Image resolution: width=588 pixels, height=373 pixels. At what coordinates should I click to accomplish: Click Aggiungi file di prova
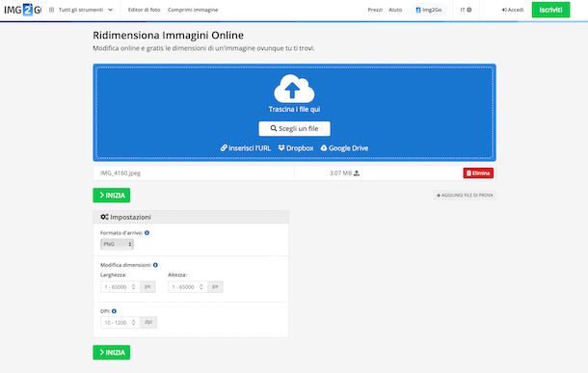[x=465, y=196]
